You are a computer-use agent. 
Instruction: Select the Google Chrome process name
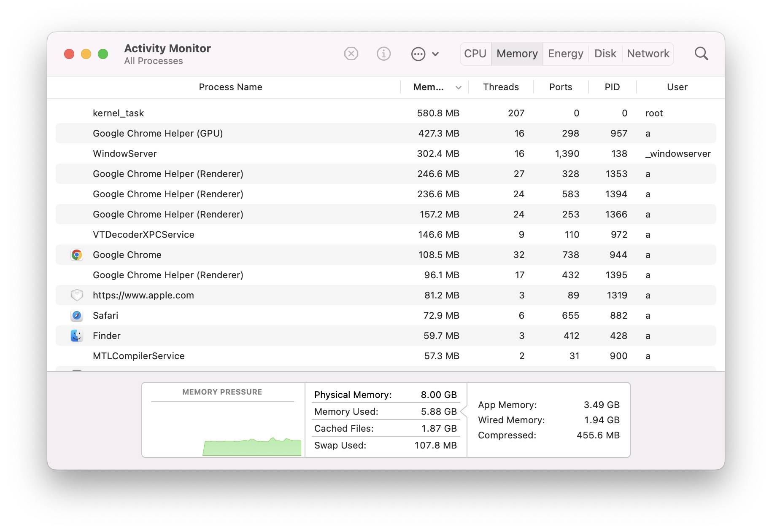[127, 255]
